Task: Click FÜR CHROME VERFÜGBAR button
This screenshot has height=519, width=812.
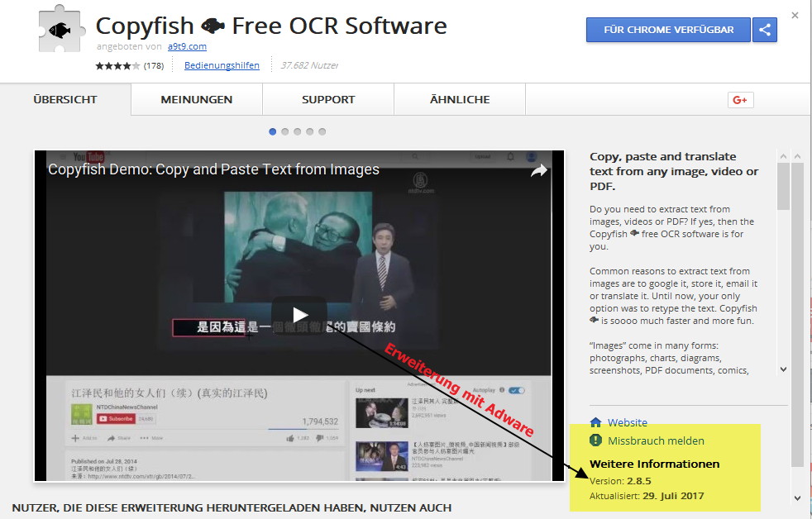Action: tap(668, 30)
